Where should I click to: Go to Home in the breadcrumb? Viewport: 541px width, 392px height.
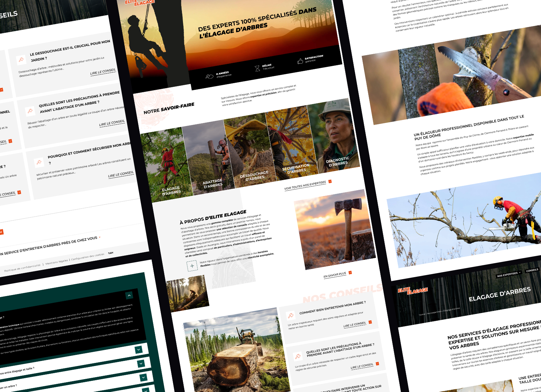click(x=422, y=315)
